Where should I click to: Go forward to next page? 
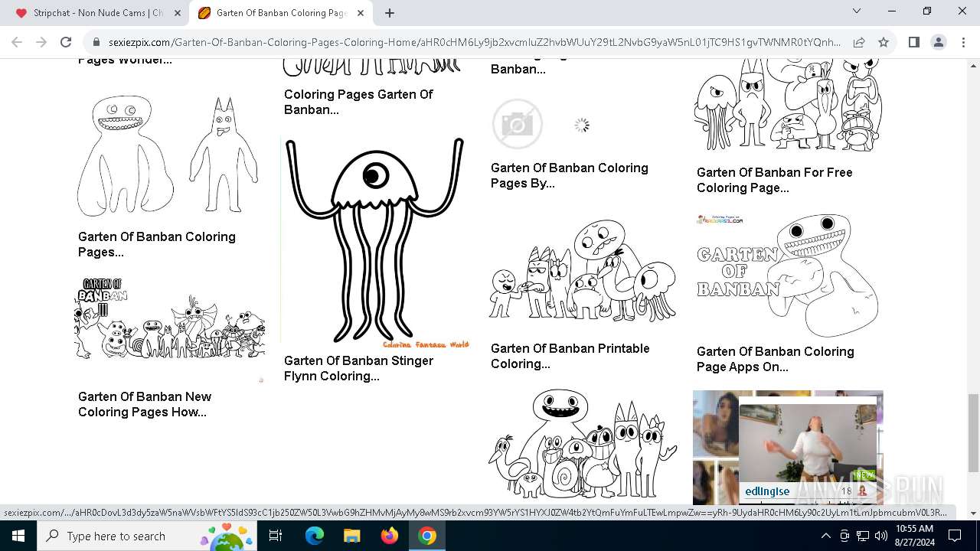coord(41,42)
